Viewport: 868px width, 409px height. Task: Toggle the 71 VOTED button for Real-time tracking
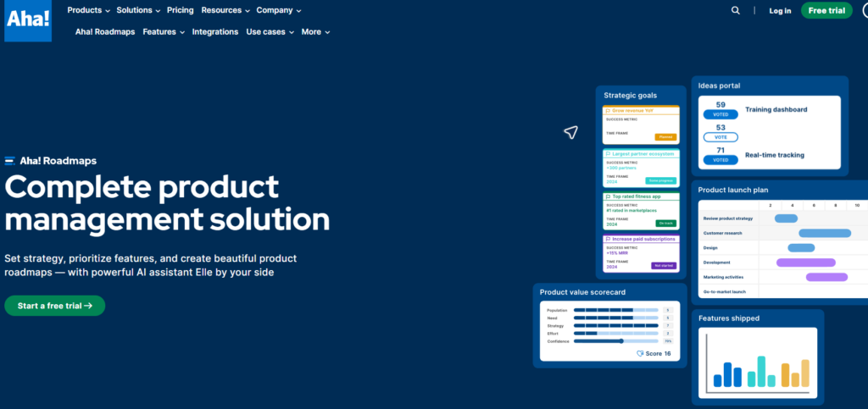[x=721, y=160]
